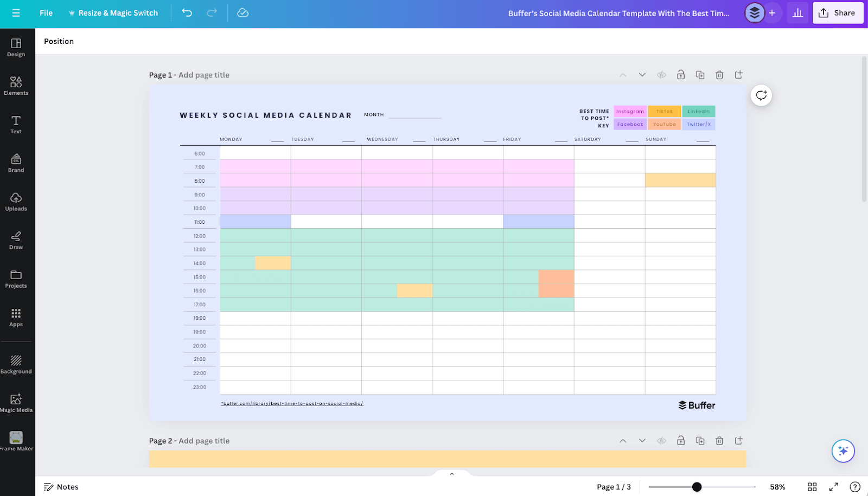Open the Elements panel in the sidebar

[x=16, y=86]
